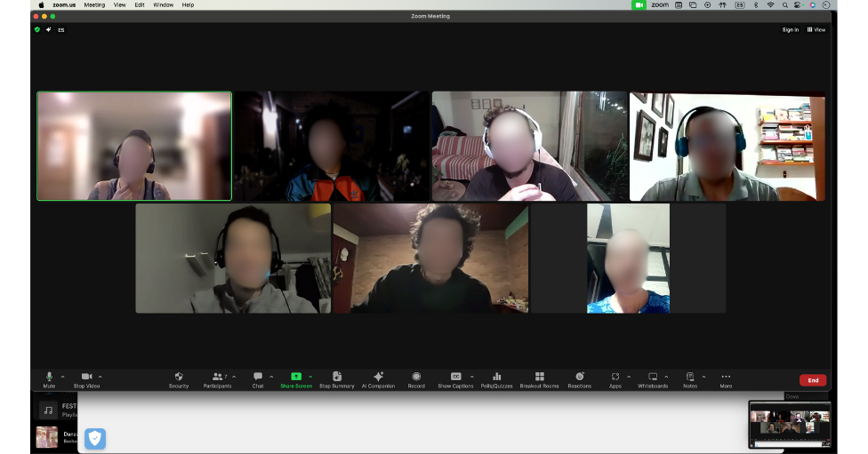Expand the arrow beside Participants
The width and height of the screenshot is (868, 454).
[x=234, y=377]
